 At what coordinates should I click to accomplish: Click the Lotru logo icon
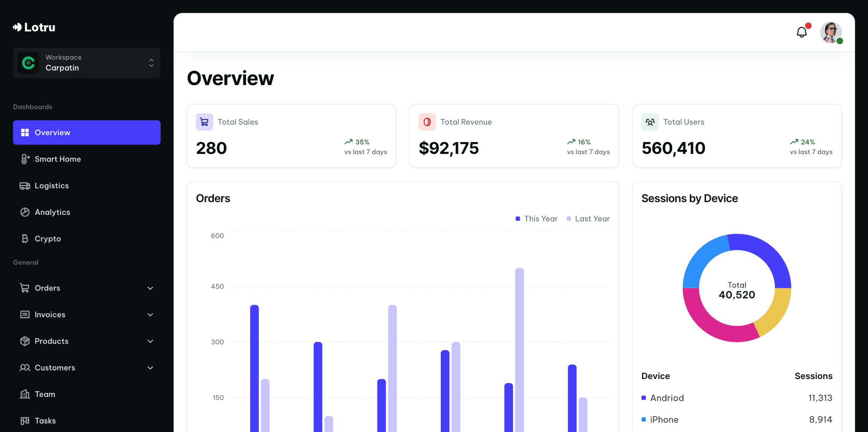click(x=17, y=27)
